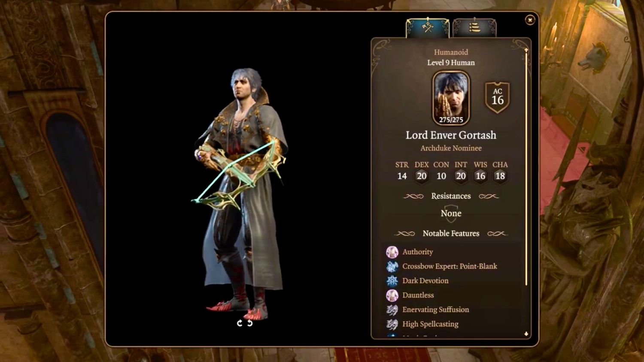Click the Dauntless feature icon
Viewport: 644px width, 362px height.
click(x=392, y=295)
